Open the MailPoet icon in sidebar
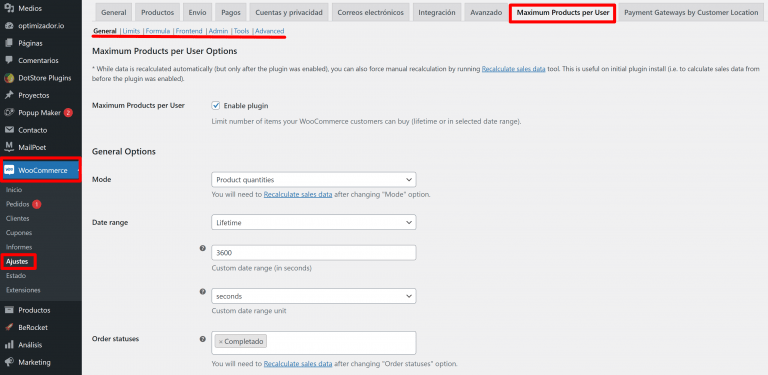Image resolution: width=768 pixels, height=375 pixels. [x=8, y=147]
